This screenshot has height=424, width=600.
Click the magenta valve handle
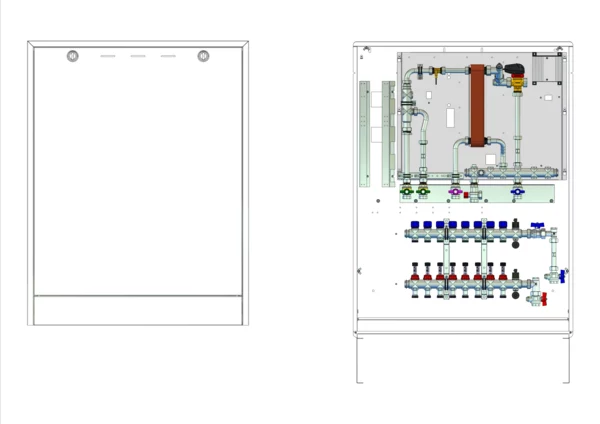[456, 190]
